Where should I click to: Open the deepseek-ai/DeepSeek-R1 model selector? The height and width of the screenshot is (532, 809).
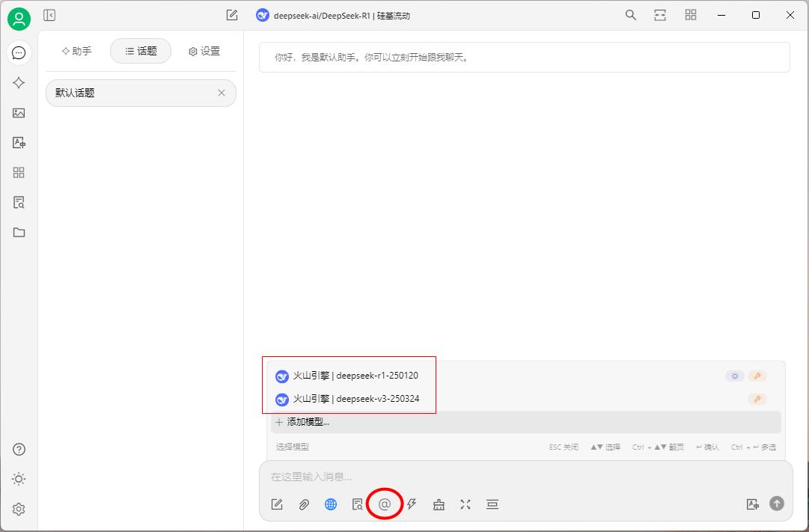[333, 16]
